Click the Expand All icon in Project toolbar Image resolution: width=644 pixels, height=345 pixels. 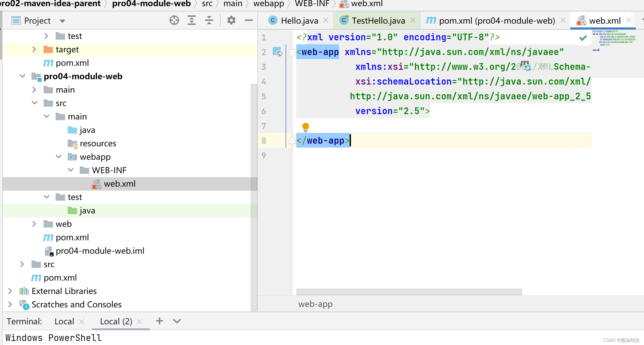[191, 20]
